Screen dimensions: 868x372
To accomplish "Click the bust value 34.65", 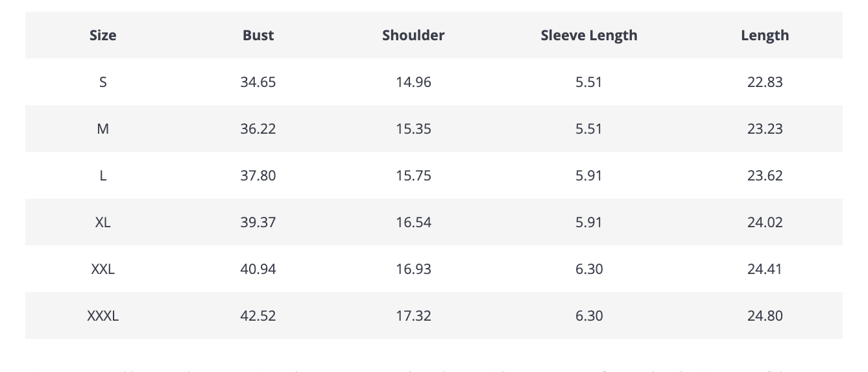I will point(258,82).
